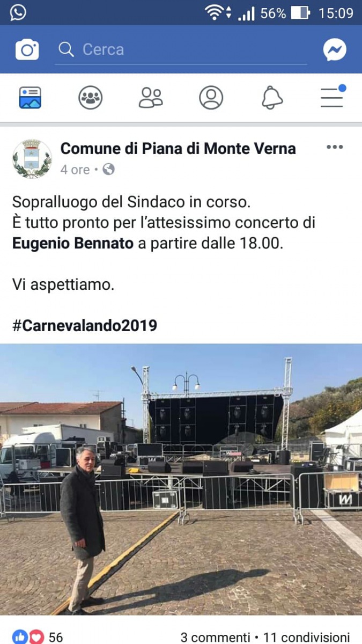Open the camera icon in header

[x=27, y=49]
